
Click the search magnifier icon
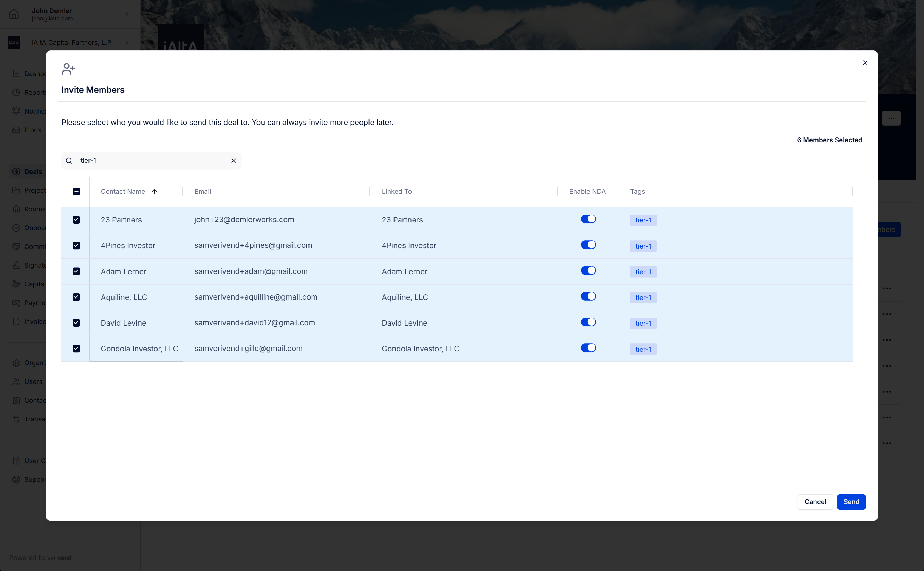pos(69,160)
